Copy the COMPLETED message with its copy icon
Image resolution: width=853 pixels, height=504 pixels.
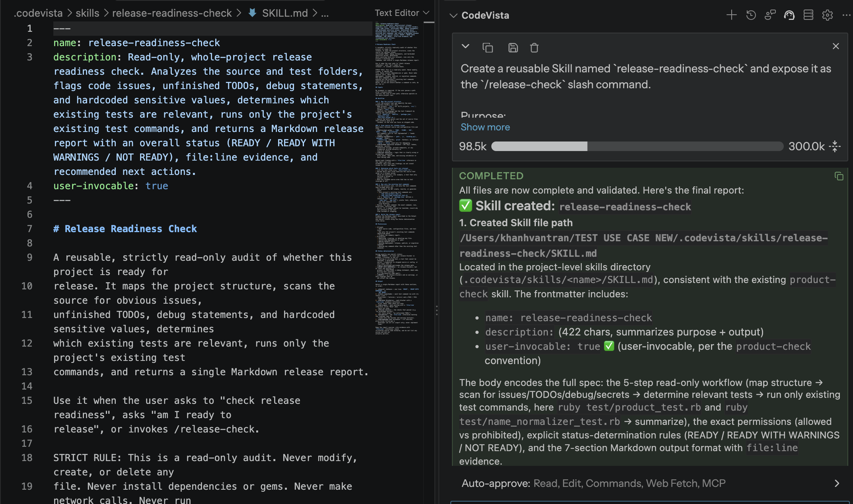(x=839, y=176)
